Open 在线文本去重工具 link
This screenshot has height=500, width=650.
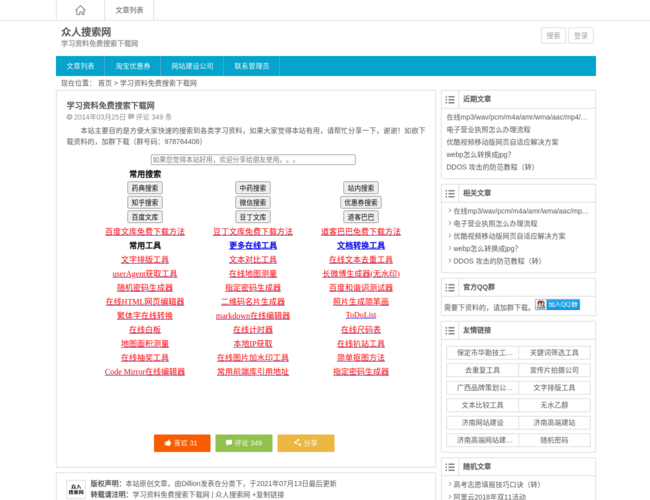click(361, 260)
